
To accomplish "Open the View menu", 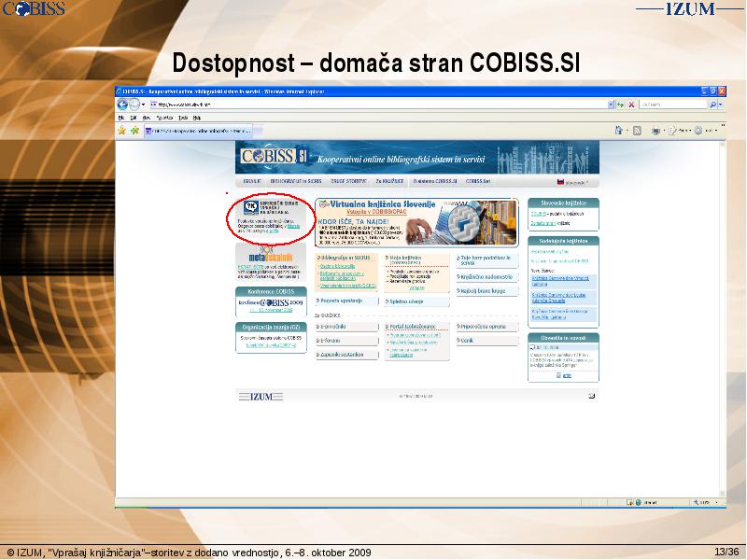I will [147, 118].
